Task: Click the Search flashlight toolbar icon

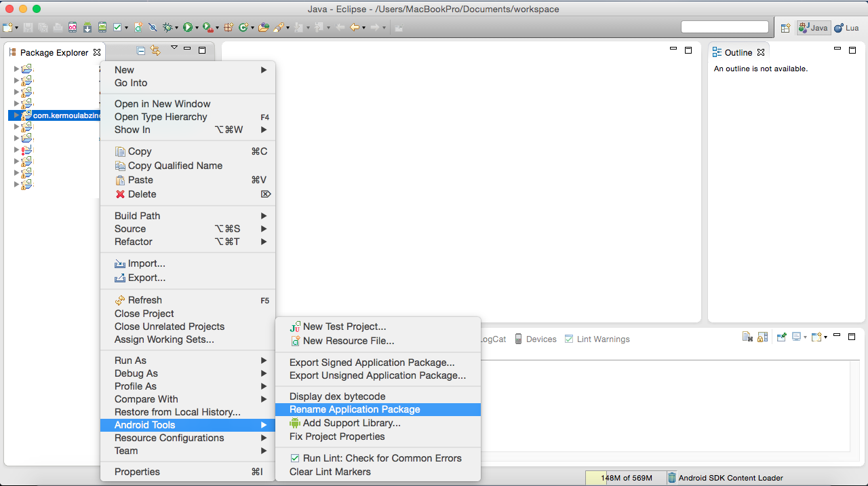Action: (278, 28)
